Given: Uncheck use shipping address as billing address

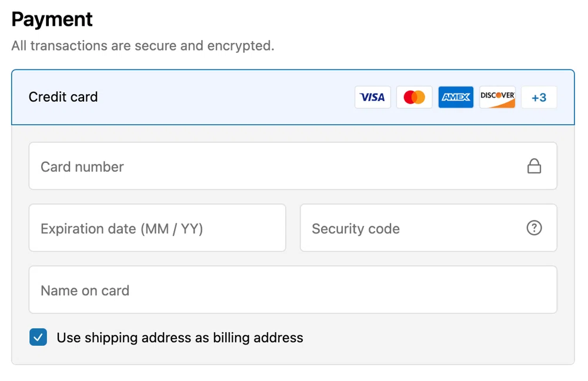Looking at the screenshot, I should [38, 337].
